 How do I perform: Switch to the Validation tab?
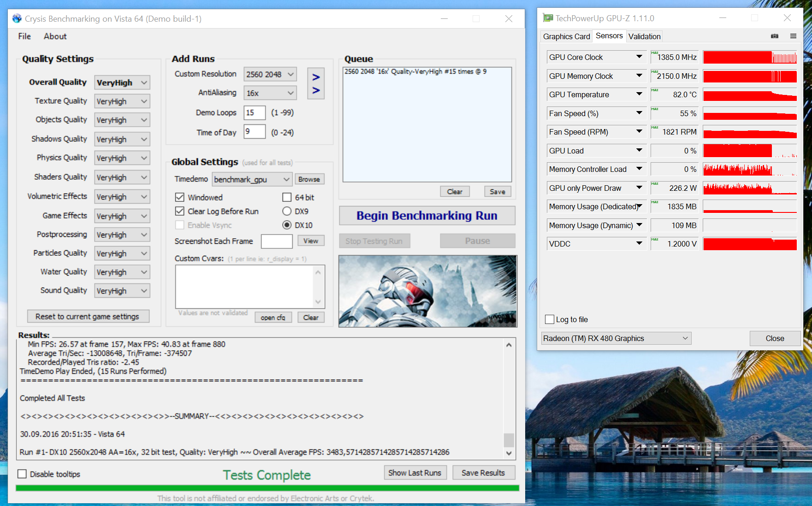tap(644, 36)
